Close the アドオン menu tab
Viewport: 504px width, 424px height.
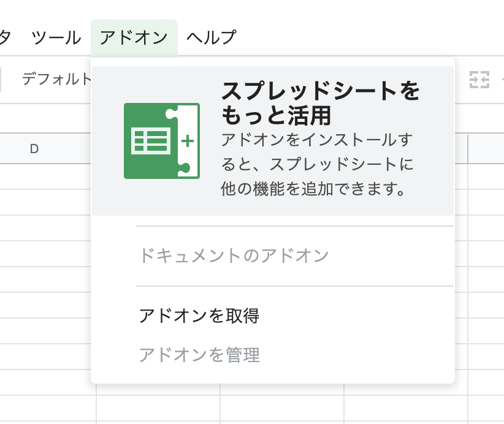tap(134, 38)
